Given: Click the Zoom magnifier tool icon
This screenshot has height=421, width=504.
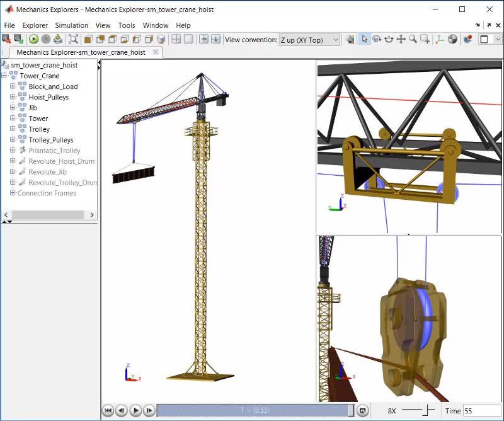Looking at the screenshot, I should point(413,39).
